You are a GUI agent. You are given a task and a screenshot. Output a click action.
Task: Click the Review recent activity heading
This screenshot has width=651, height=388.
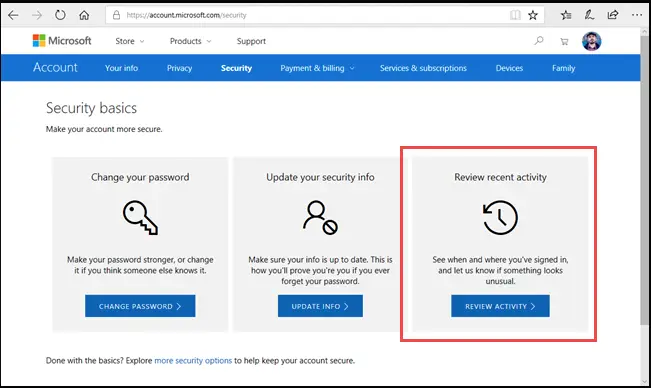click(500, 177)
